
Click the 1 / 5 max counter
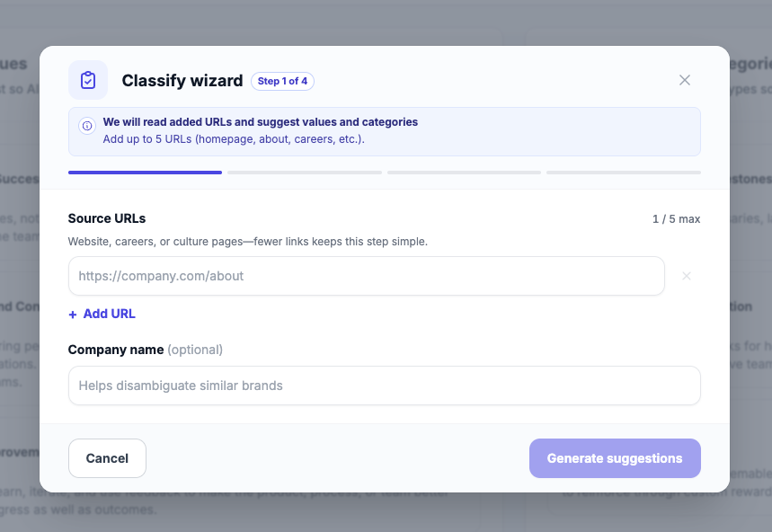click(x=676, y=219)
